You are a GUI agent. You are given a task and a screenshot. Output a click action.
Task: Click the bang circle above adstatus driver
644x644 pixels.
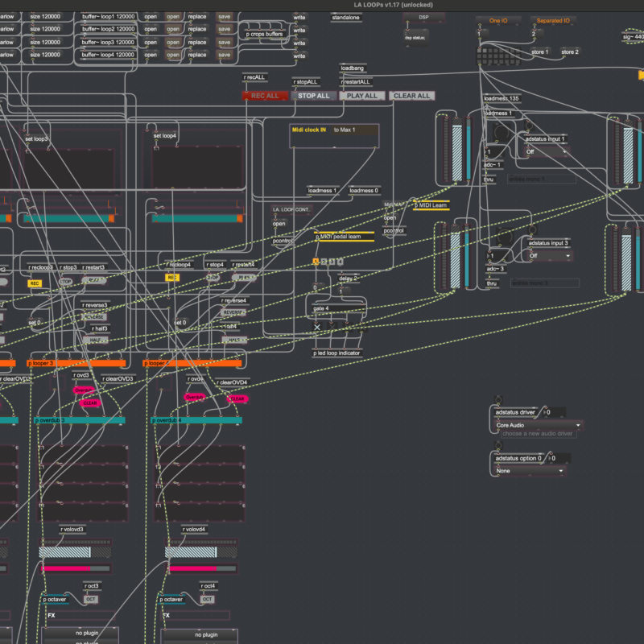pos(497,399)
